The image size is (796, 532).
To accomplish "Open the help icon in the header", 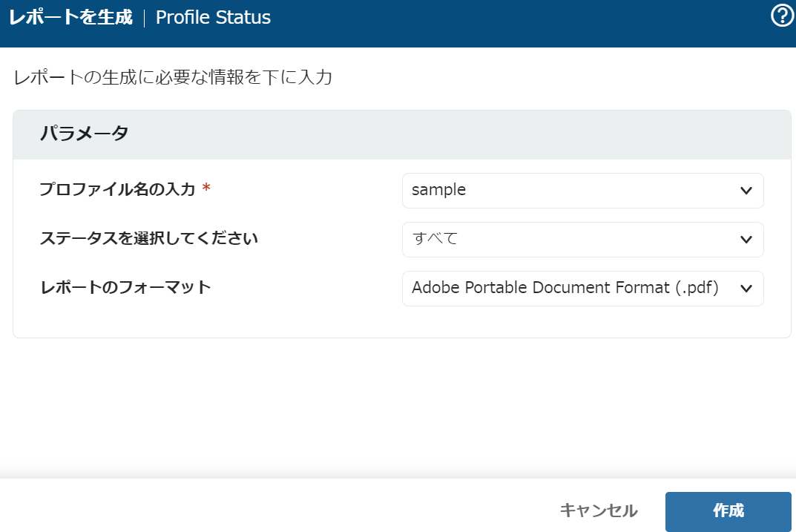I will (783, 16).
